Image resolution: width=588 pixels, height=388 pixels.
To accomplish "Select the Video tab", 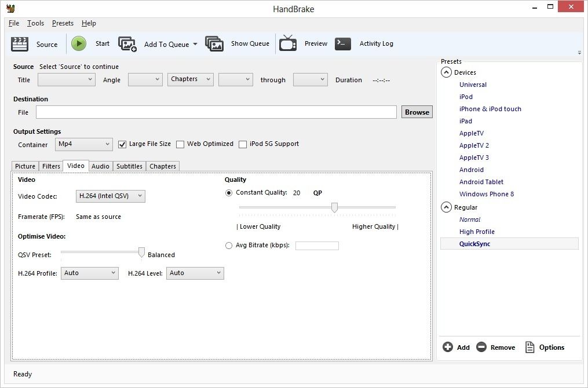I will tap(76, 166).
